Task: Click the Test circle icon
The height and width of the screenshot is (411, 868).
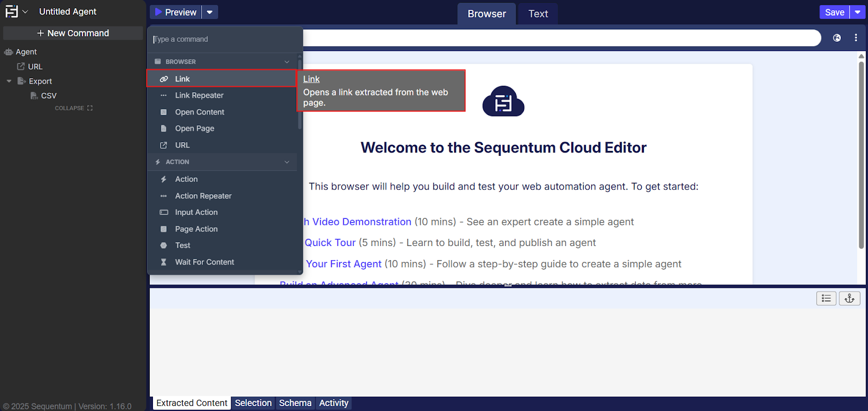Action: pos(164,245)
